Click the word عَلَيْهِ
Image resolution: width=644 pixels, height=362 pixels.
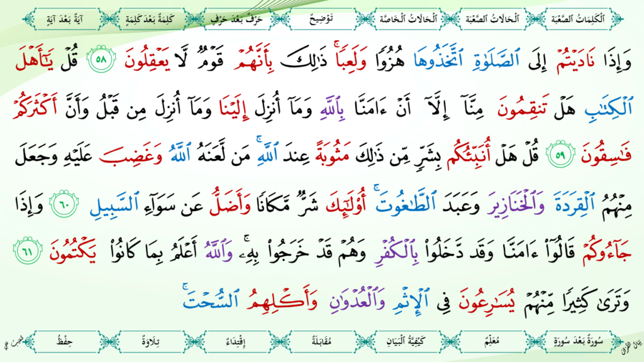(77, 156)
